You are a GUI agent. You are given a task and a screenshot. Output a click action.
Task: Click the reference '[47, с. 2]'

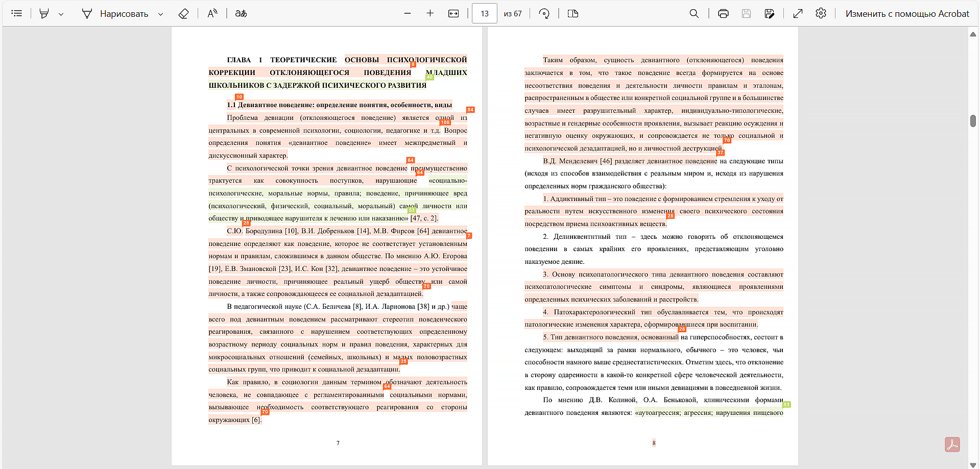click(424, 218)
